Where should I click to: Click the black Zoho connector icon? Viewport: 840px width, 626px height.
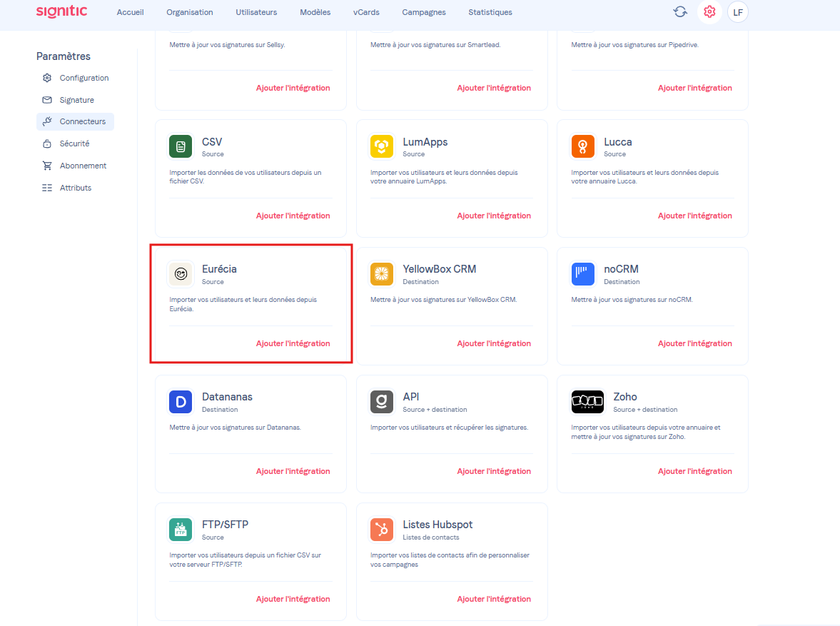click(587, 401)
